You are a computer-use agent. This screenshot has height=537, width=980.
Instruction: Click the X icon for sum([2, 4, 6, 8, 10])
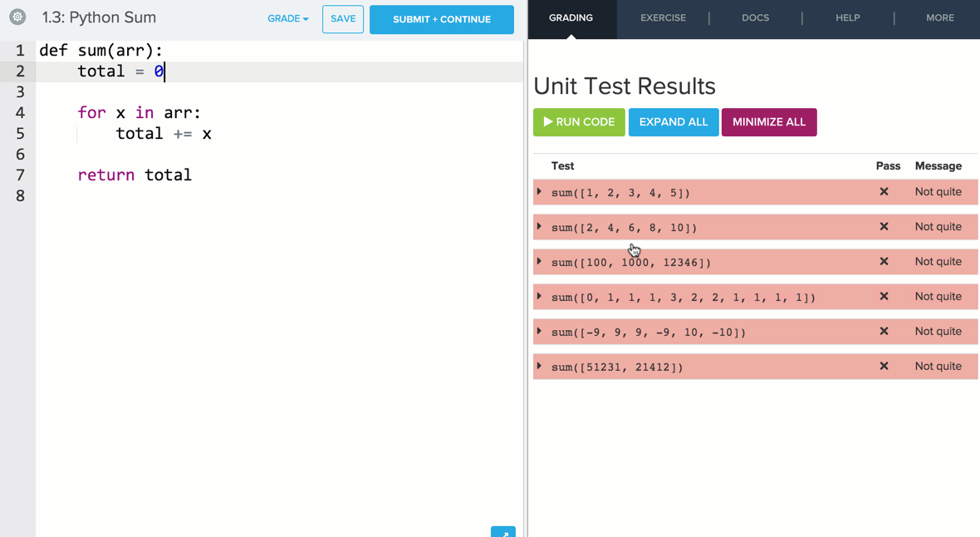click(884, 227)
